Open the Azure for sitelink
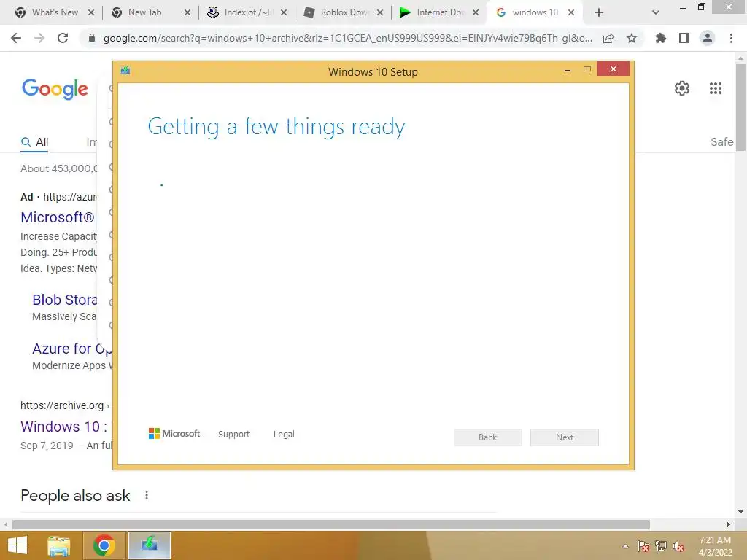The width and height of the screenshot is (747, 560). (72, 349)
